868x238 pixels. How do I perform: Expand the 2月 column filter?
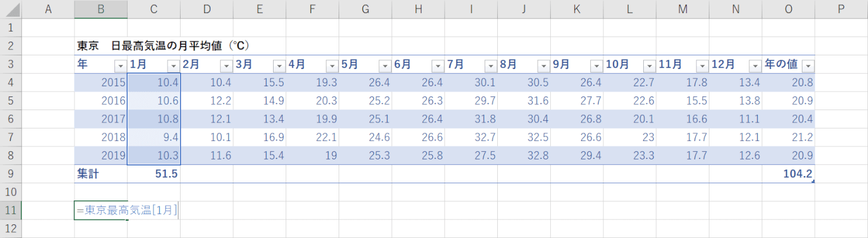coord(226,66)
